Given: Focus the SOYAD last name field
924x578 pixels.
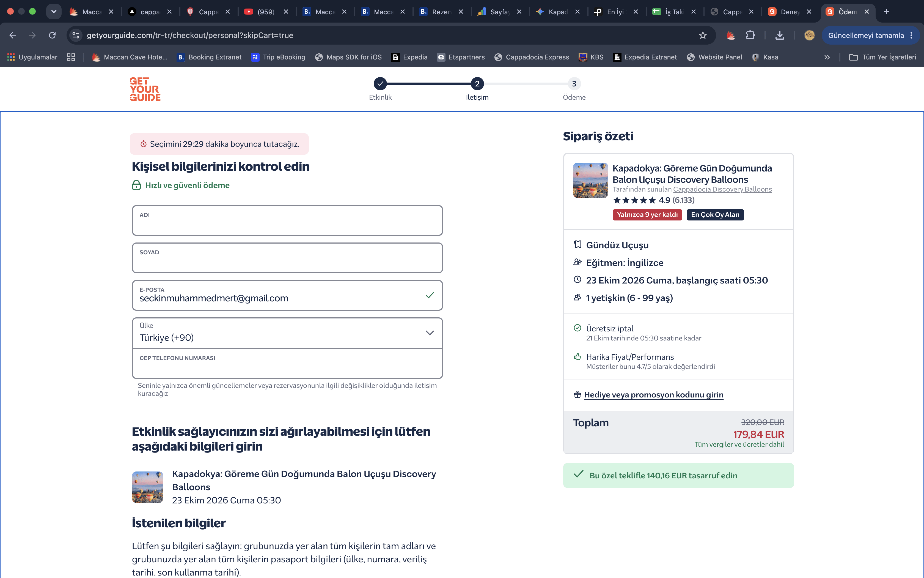Looking at the screenshot, I should (x=287, y=258).
